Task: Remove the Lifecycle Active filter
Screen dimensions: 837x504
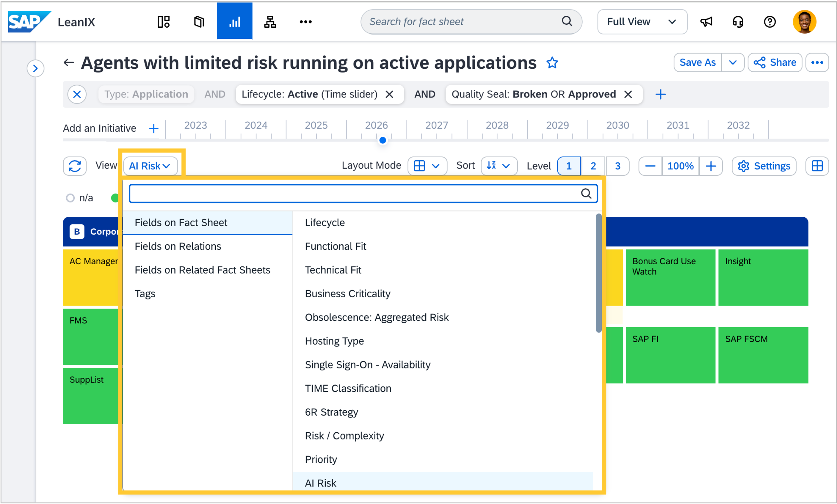Action: click(x=390, y=94)
